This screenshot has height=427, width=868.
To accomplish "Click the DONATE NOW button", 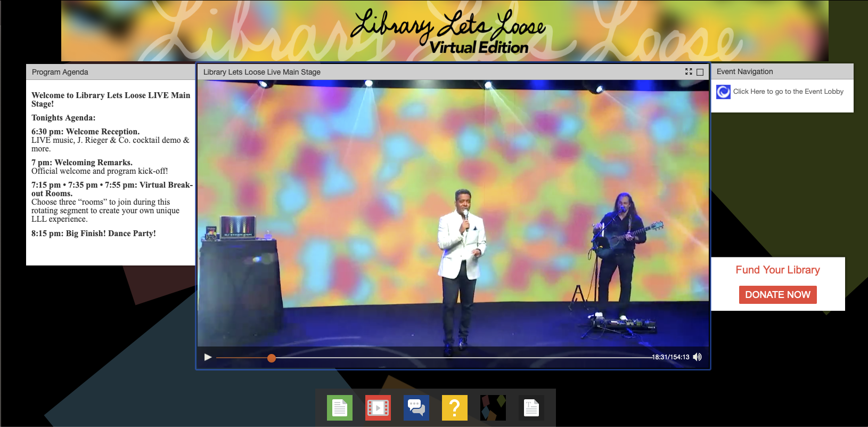I will 777,295.
